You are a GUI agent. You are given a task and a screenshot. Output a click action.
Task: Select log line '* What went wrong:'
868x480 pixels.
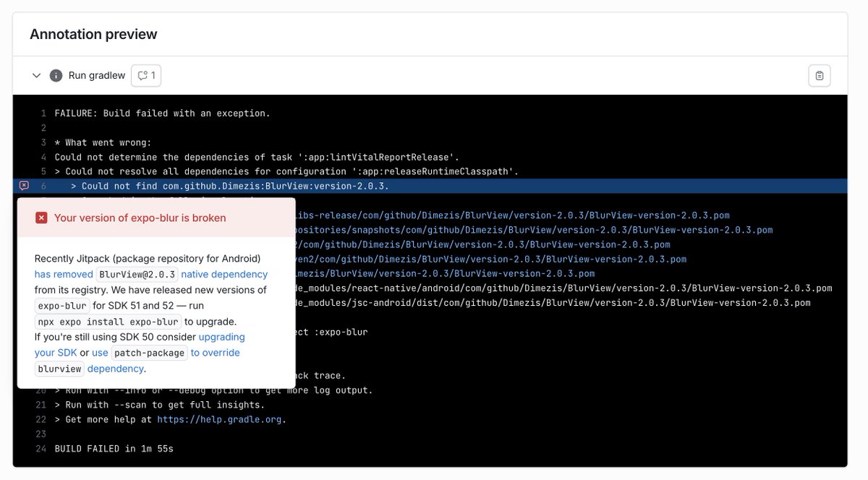pyautogui.click(x=103, y=142)
